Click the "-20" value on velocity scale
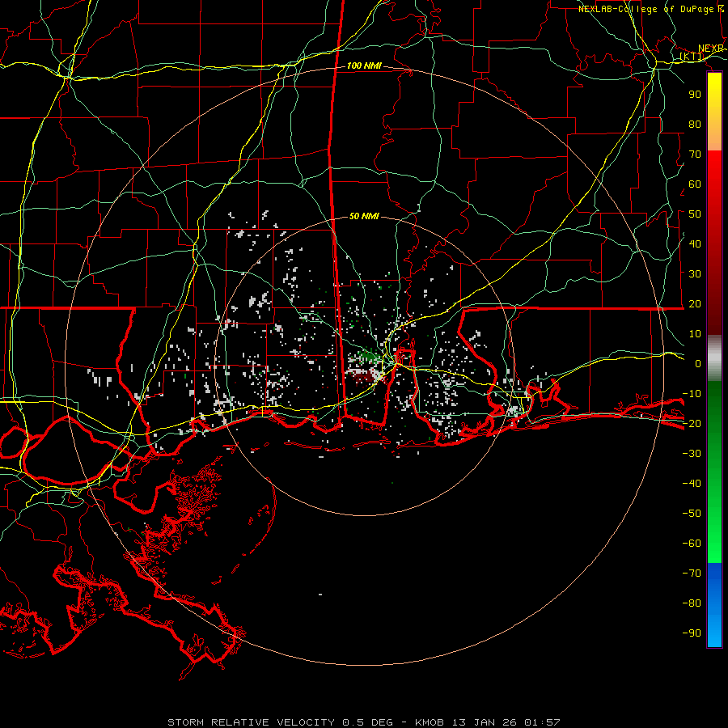Screen dimensions: 728x728 [x=692, y=424]
